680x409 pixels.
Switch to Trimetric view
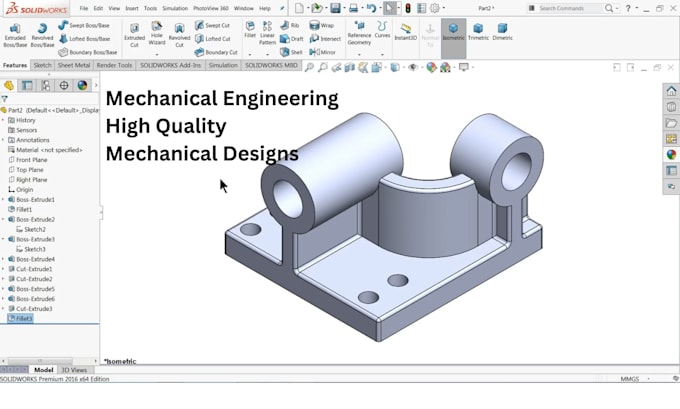point(478,32)
